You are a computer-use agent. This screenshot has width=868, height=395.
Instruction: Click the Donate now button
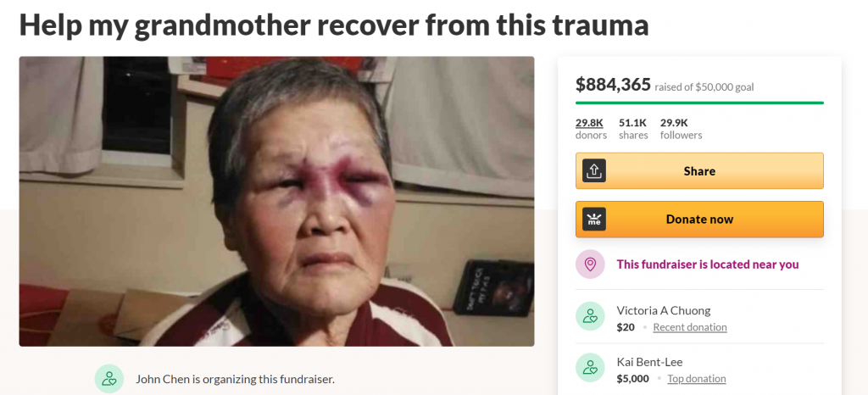pos(699,219)
